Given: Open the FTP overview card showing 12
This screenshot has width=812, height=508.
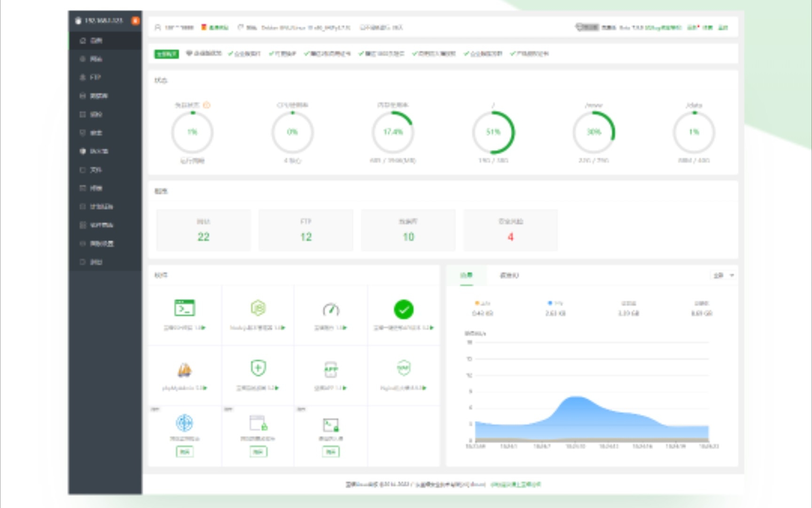Looking at the screenshot, I should pos(306,230).
